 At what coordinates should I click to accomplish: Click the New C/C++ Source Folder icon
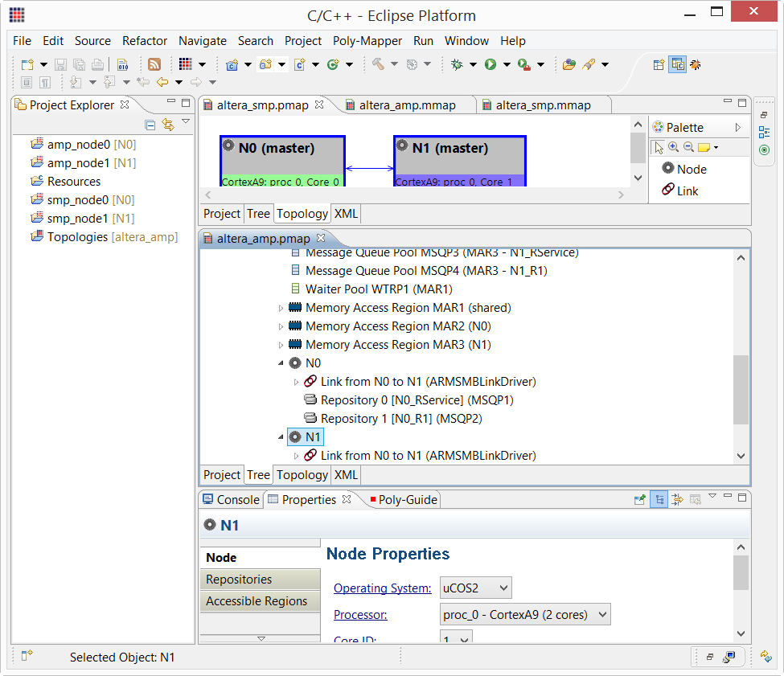[265, 64]
